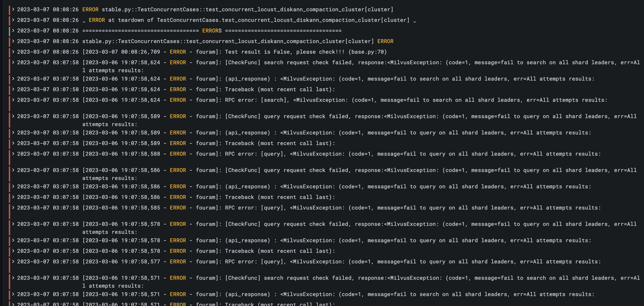Screen dimensions: 644x306
Task: Click the ERROR tag at the end of the fourth line
Action: [385, 41]
